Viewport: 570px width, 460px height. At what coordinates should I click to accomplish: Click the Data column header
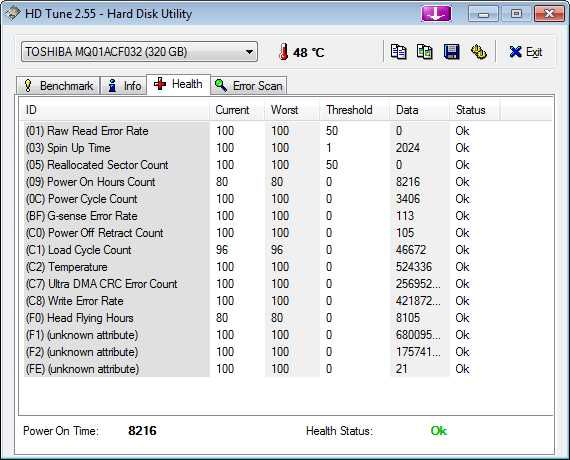pos(420,110)
